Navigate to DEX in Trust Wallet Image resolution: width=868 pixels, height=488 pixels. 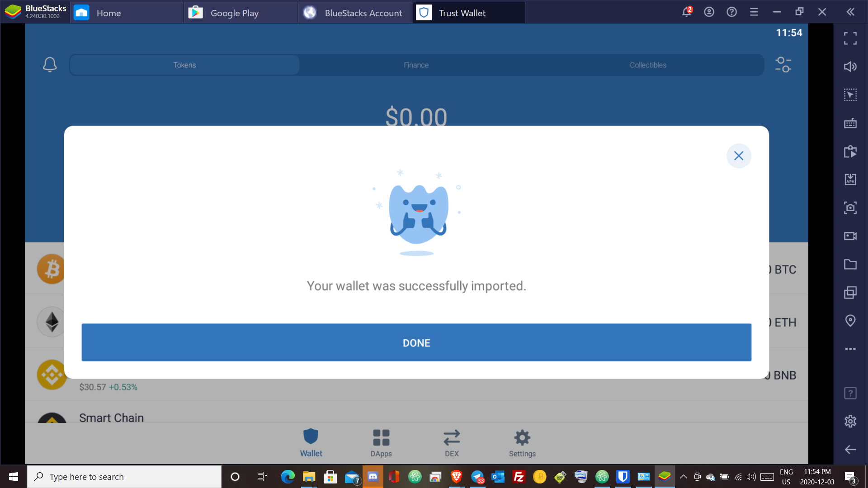(451, 443)
